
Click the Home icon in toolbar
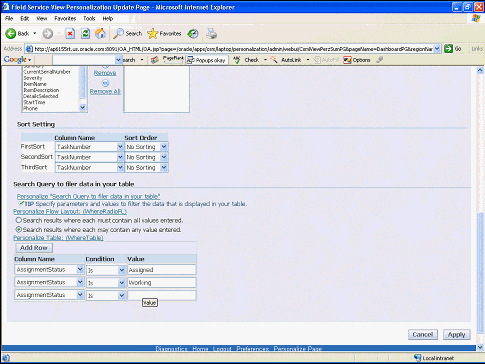coord(100,33)
